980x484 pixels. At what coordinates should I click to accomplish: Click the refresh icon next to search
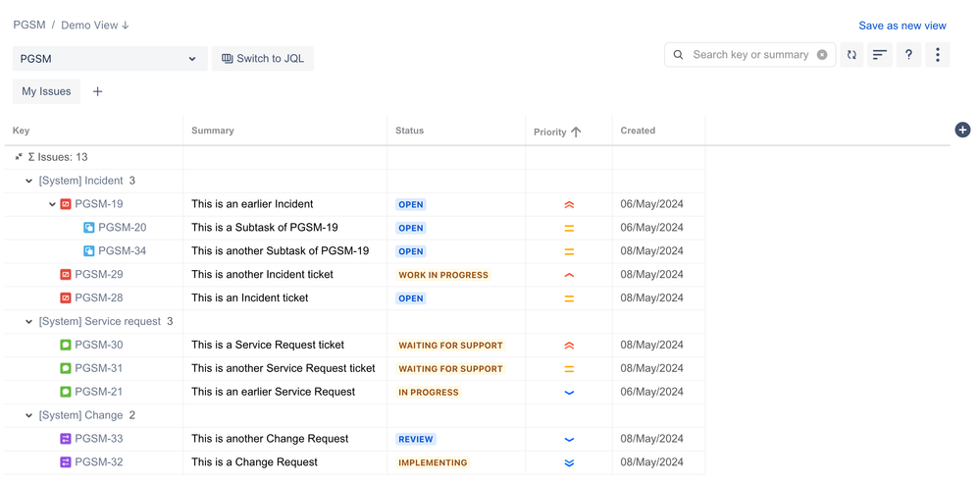[x=851, y=55]
